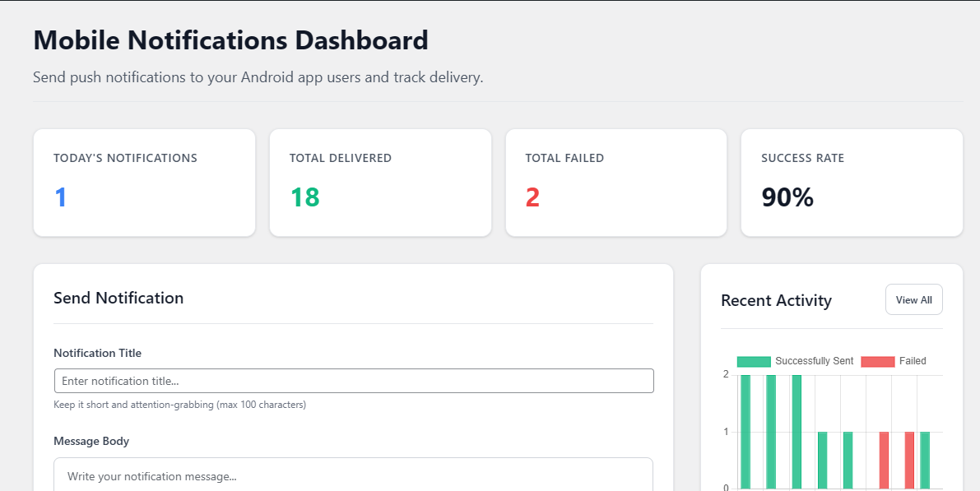Focus the Notification Title input field
The width and height of the screenshot is (980, 491).
click(x=354, y=381)
